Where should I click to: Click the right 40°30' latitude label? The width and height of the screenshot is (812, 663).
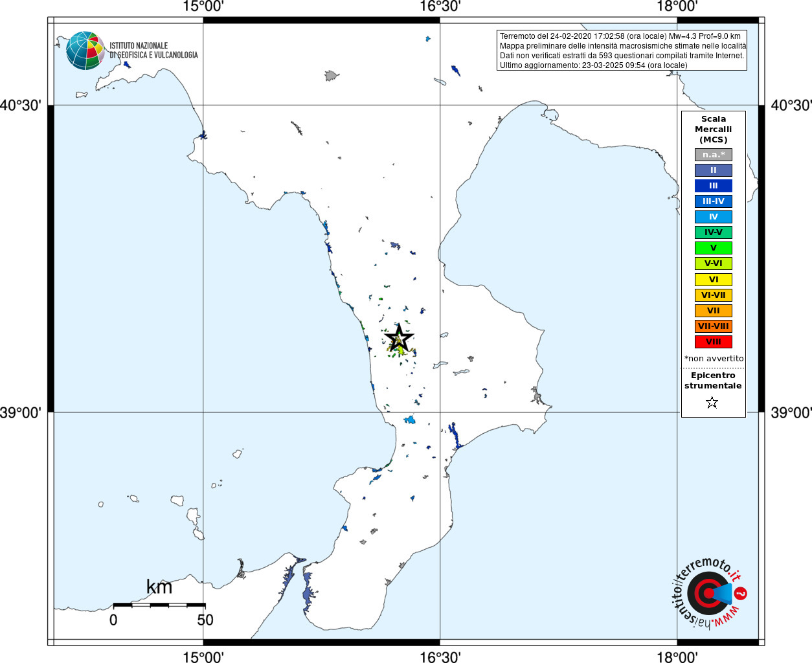(791, 105)
